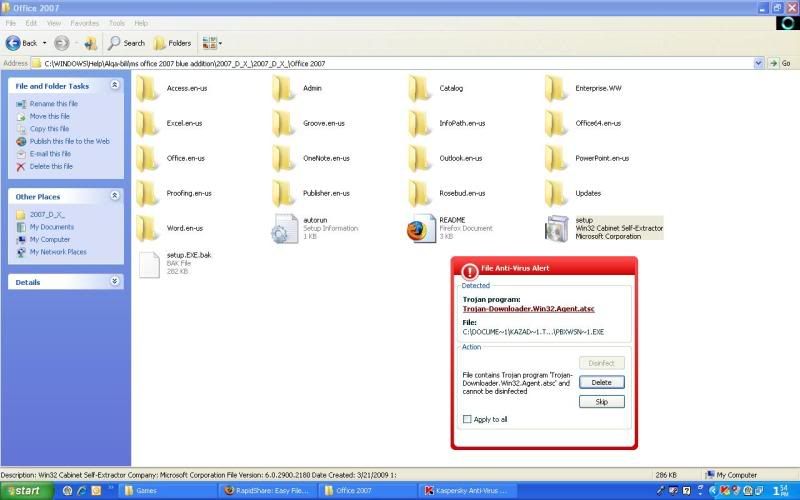Image resolution: width=800 pixels, height=500 pixels.
Task: Open the Tools menu
Action: coord(117,23)
